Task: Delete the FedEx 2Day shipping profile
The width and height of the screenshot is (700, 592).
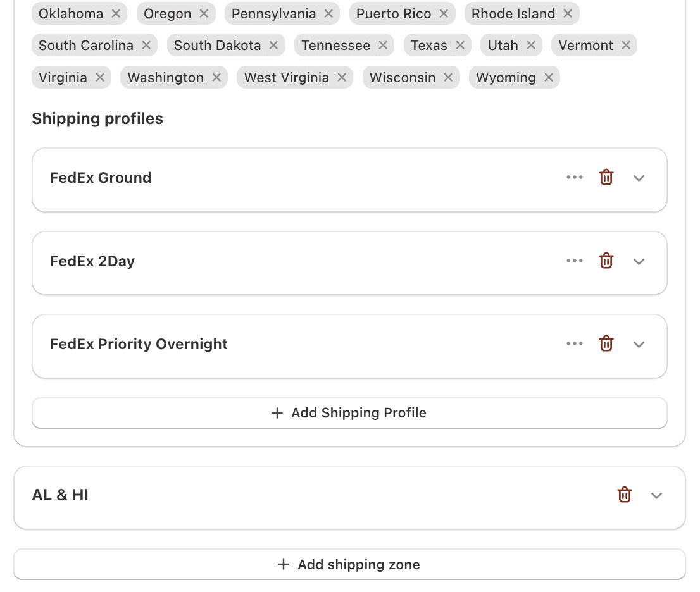Action: click(606, 261)
